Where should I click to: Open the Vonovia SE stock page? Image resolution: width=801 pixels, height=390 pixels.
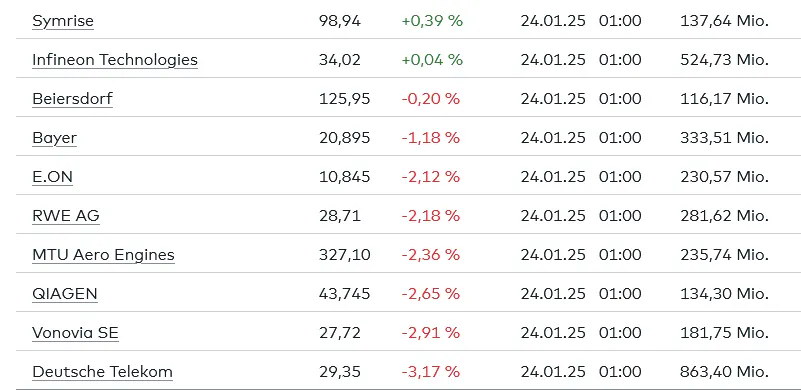(75, 333)
